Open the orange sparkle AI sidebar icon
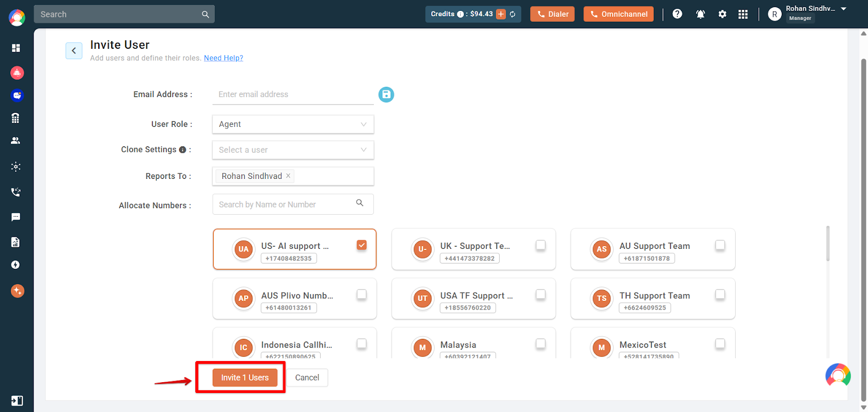Image resolution: width=868 pixels, height=412 pixels. click(x=17, y=291)
